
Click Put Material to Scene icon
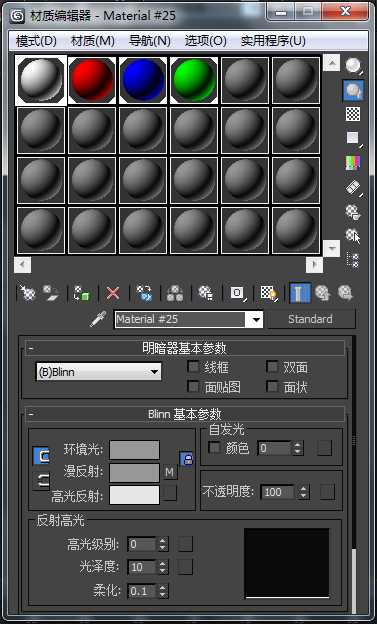pos(51,293)
